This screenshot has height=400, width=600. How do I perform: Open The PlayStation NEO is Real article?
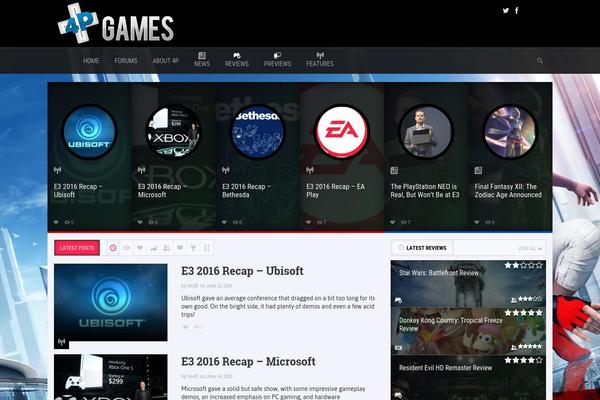click(425, 191)
